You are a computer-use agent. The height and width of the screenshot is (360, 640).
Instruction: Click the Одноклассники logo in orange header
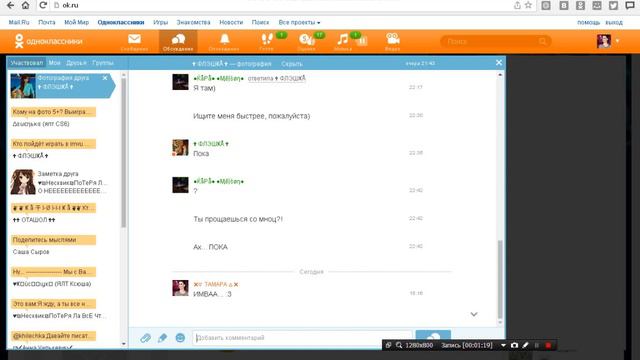(48, 41)
